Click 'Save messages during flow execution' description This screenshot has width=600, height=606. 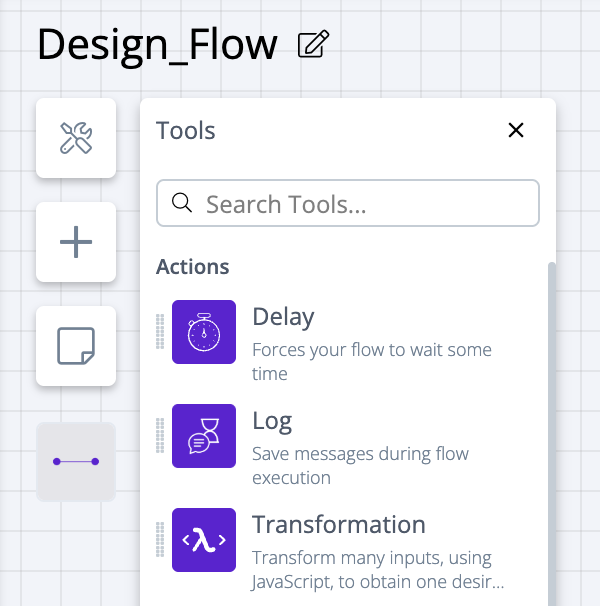(x=360, y=466)
